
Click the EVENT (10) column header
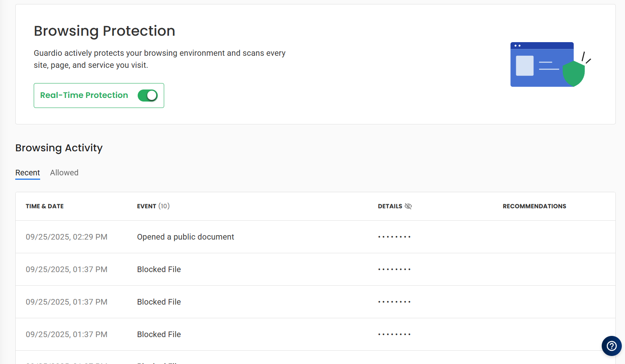153,206
